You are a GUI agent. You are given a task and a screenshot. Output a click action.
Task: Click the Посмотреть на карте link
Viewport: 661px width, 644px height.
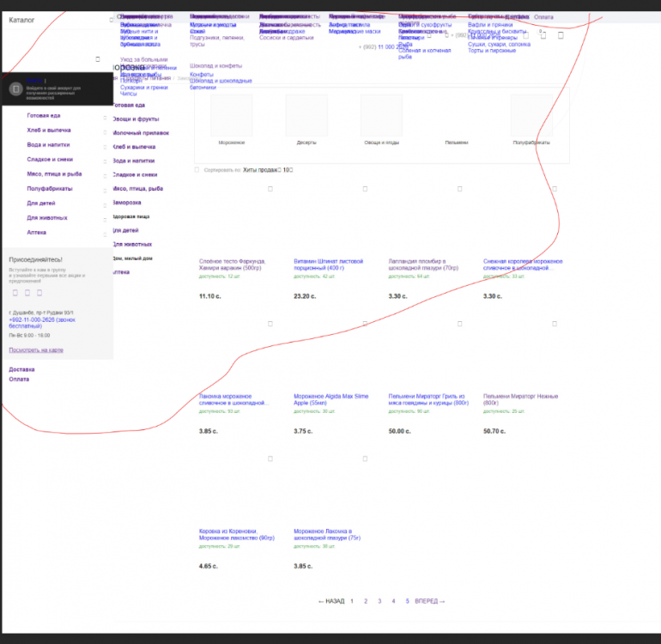pyautogui.click(x=35, y=350)
